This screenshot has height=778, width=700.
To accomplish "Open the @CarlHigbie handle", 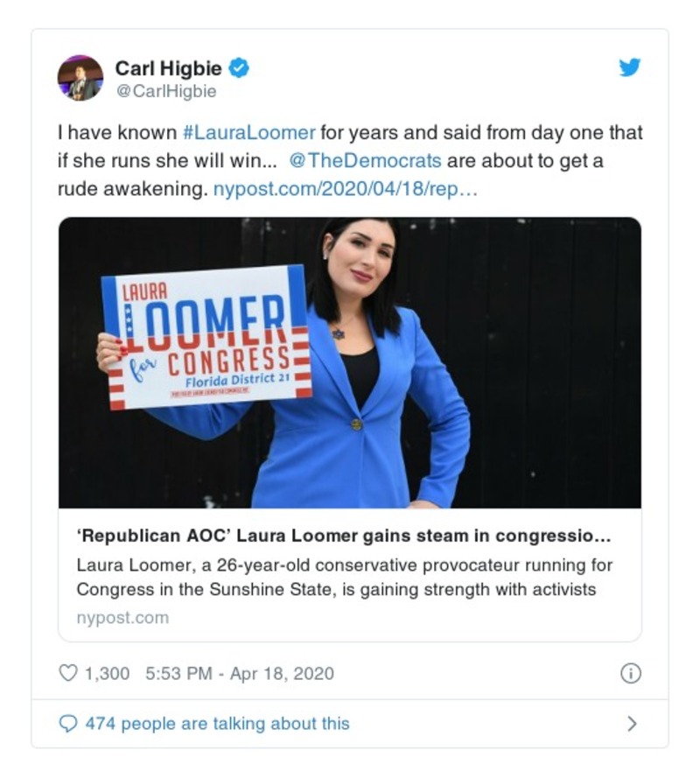I will [x=165, y=91].
